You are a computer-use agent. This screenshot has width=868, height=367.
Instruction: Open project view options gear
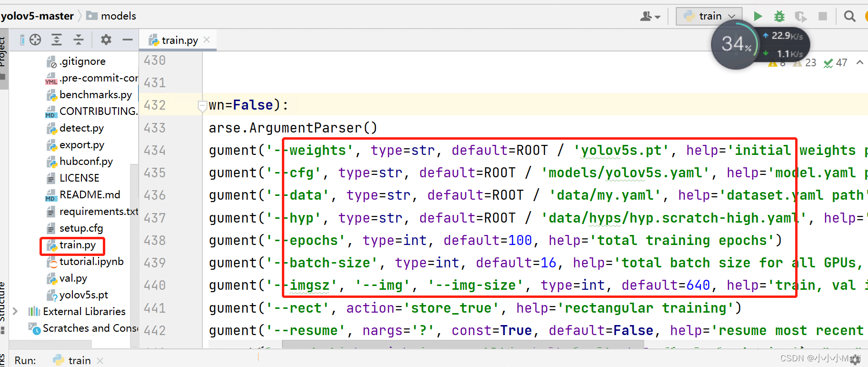point(106,40)
